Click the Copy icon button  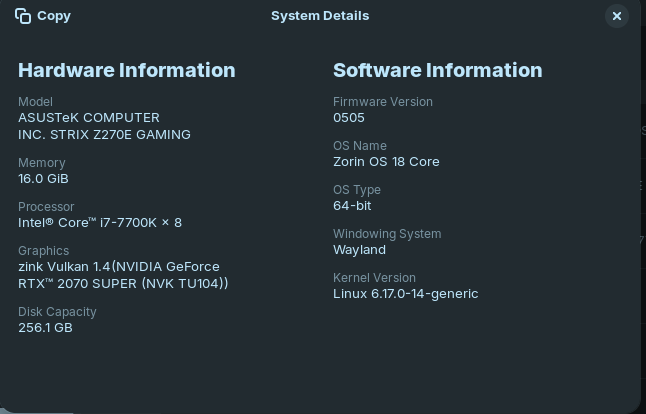click(x=42, y=16)
